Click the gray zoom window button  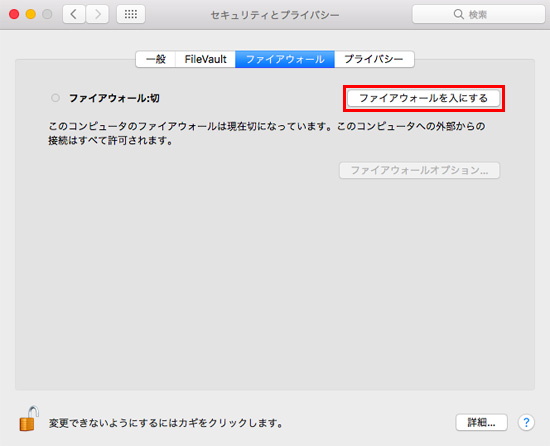click(x=47, y=14)
